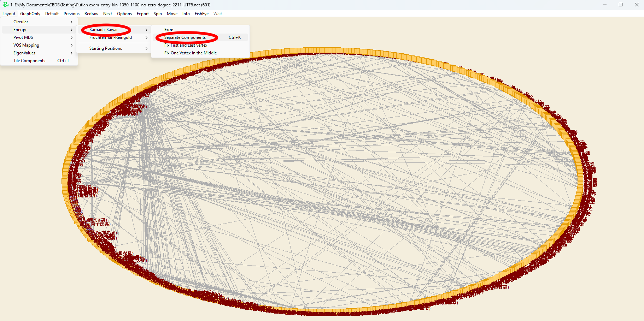Click the Pajek application icon in title bar
Image resolution: width=644 pixels, height=321 pixels.
point(5,5)
